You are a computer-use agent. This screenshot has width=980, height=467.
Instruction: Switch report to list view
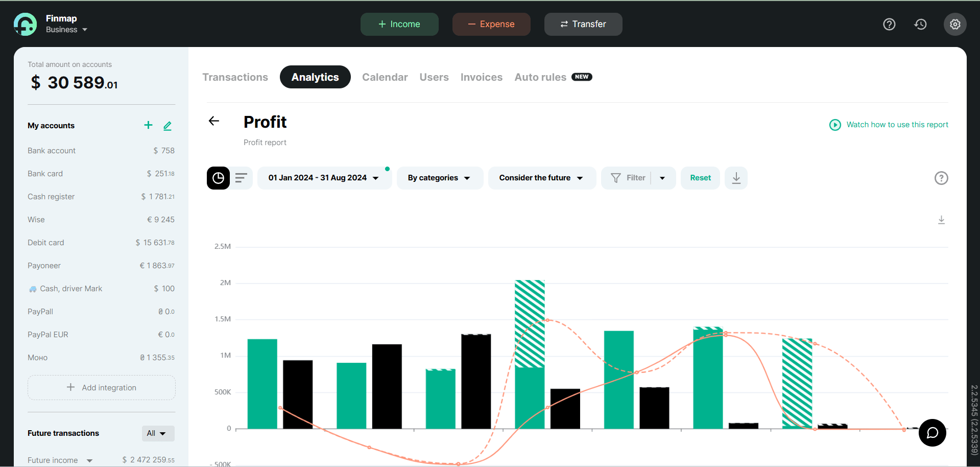[241, 178]
